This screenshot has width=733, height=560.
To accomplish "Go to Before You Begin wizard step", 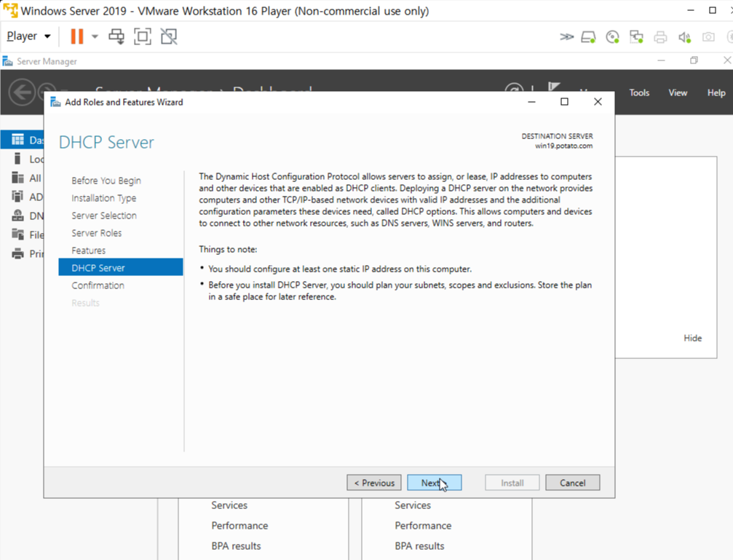I will click(106, 181).
